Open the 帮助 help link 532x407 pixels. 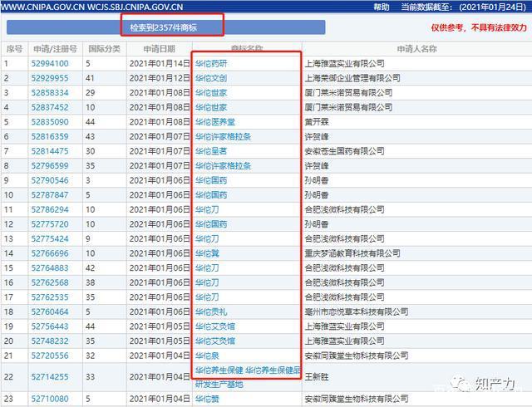pos(382,7)
